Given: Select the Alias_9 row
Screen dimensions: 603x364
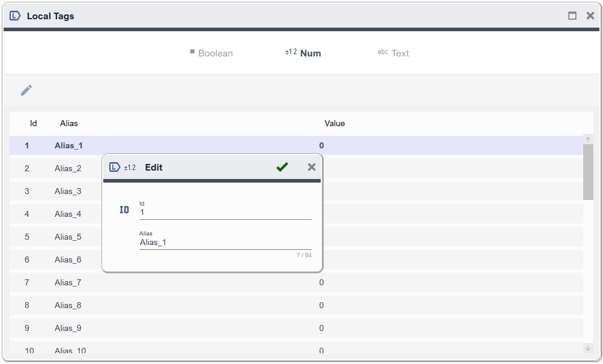Looking at the screenshot, I should (68, 328).
